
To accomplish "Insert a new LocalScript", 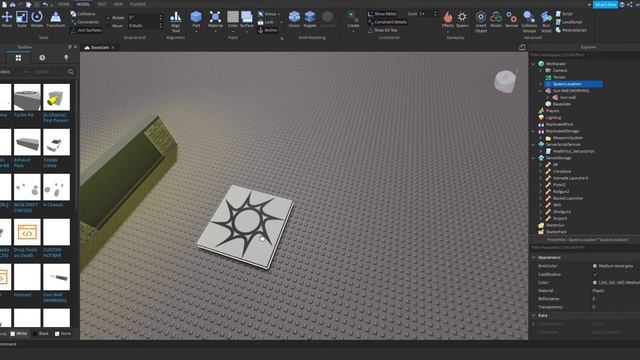I will (x=569, y=22).
